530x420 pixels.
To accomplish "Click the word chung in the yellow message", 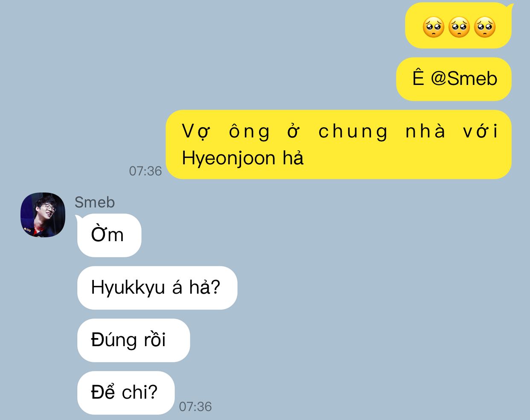I will click(353, 132).
